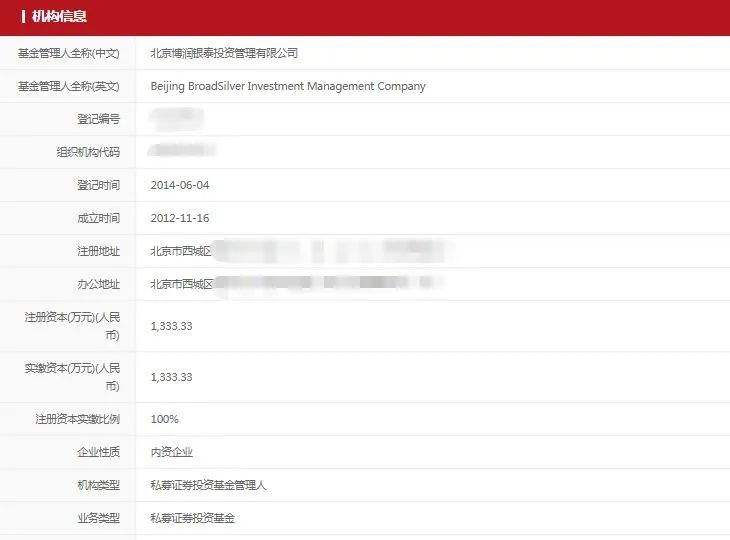
Task: Click the 注册资本 value 1,333.33
Action: tap(171, 326)
